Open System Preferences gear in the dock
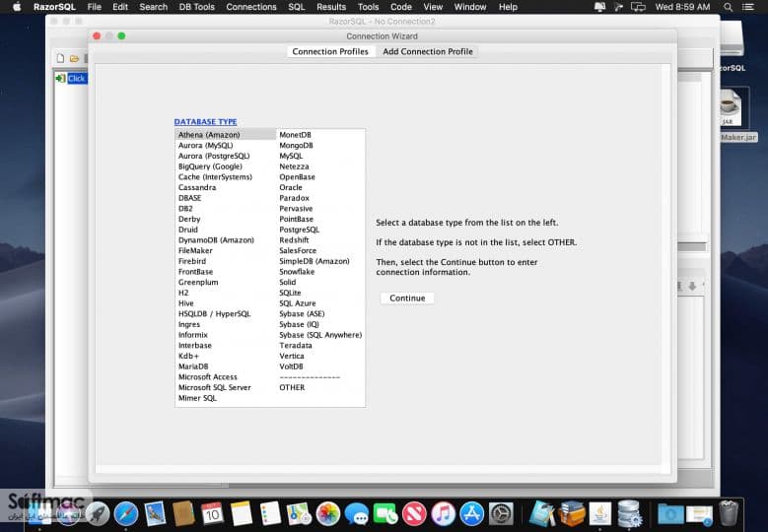The image size is (768, 532). [x=501, y=514]
